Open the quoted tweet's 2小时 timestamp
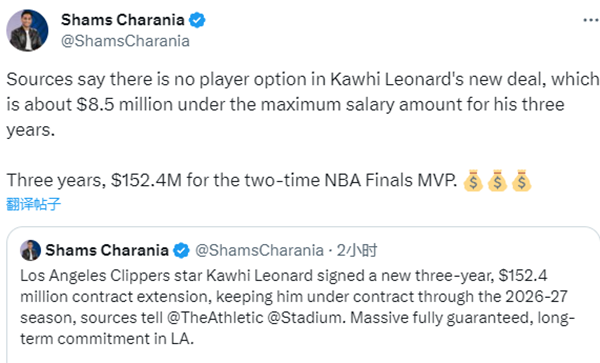The height and width of the screenshot is (363, 600). (357, 251)
